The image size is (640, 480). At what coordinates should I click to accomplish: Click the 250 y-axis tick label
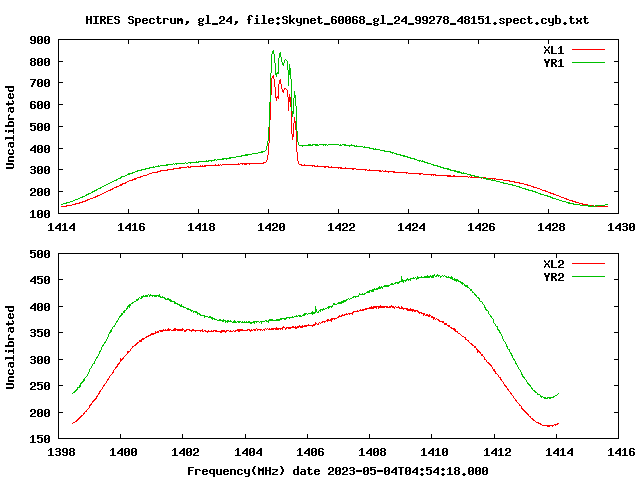[40, 386]
